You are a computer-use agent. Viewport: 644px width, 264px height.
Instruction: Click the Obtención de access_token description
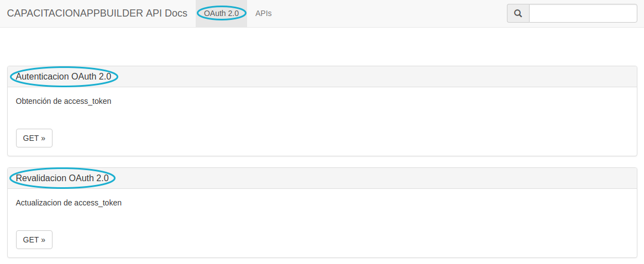click(64, 101)
